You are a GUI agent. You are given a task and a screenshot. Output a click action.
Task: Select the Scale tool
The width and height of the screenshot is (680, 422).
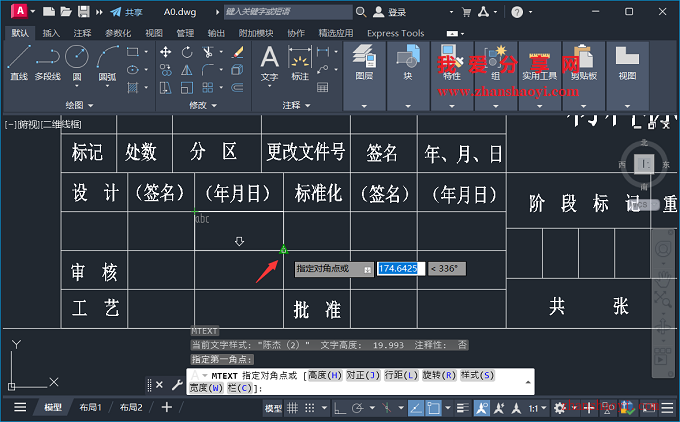(187, 88)
